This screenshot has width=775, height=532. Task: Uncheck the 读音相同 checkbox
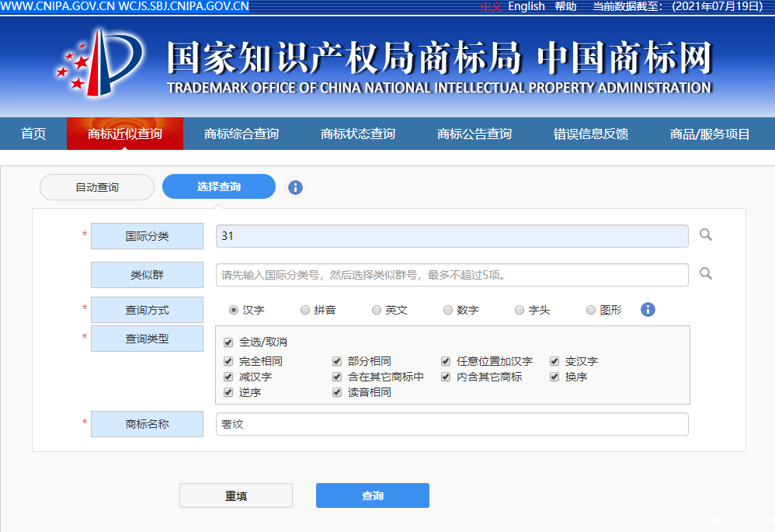pyautogui.click(x=337, y=392)
